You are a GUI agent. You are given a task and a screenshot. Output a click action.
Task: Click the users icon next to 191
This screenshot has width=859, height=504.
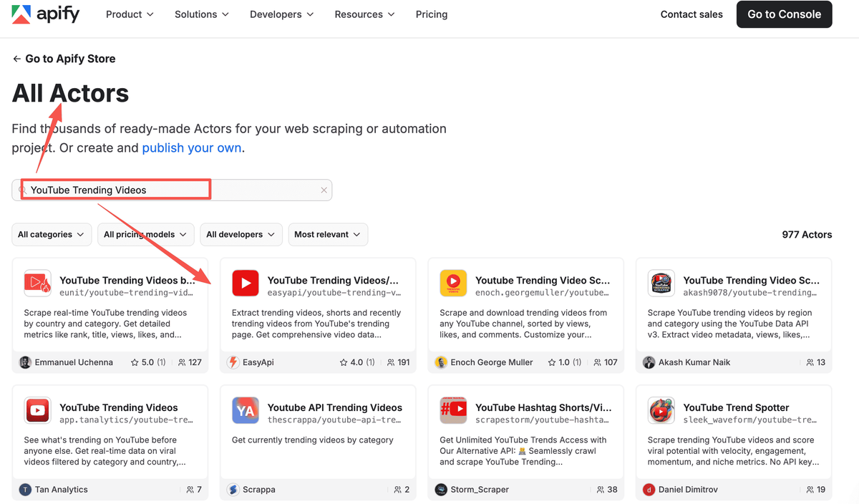tap(391, 362)
